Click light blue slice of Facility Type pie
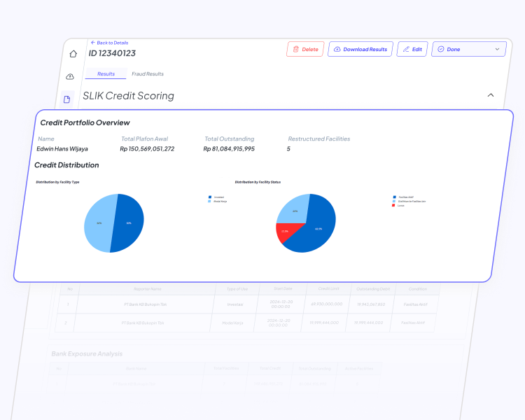525x420 pixels. pos(98,224)
